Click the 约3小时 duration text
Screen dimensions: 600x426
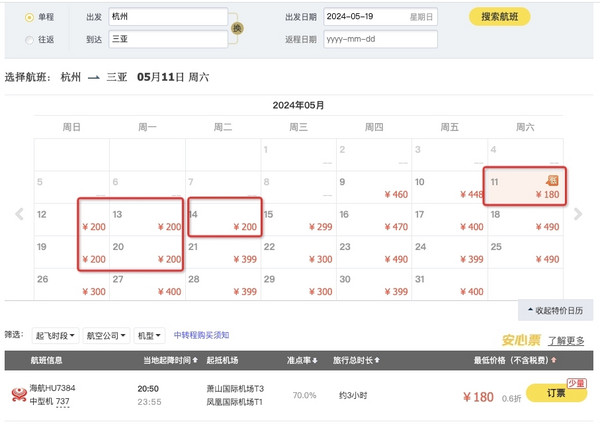pos(353,395)
